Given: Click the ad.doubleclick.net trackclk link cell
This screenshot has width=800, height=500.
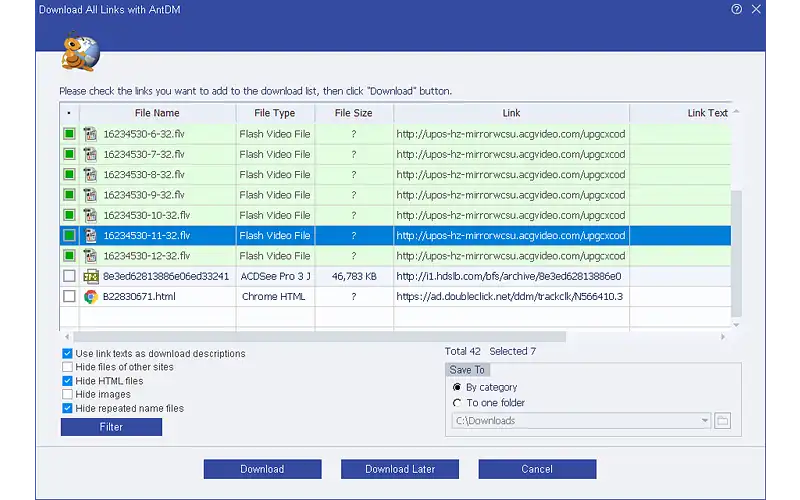Looking at the screenshot, I should pos(511,296).
